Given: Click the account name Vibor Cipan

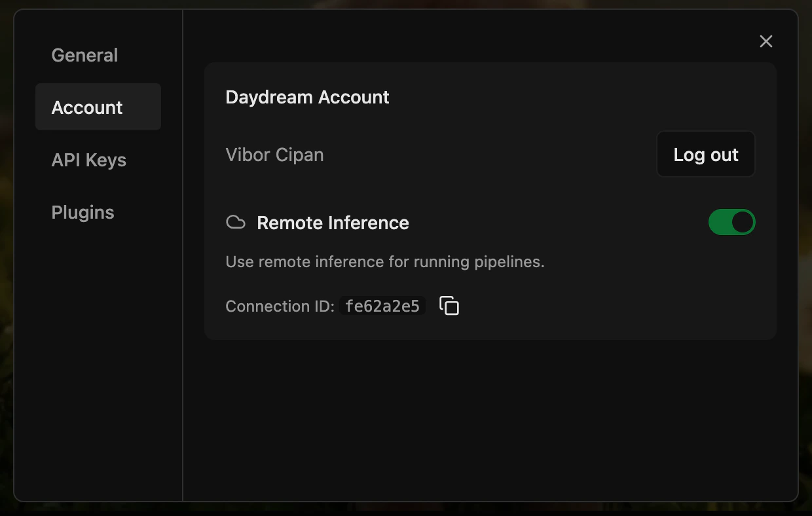Looking at the screenshot, I should pos(274,155).
